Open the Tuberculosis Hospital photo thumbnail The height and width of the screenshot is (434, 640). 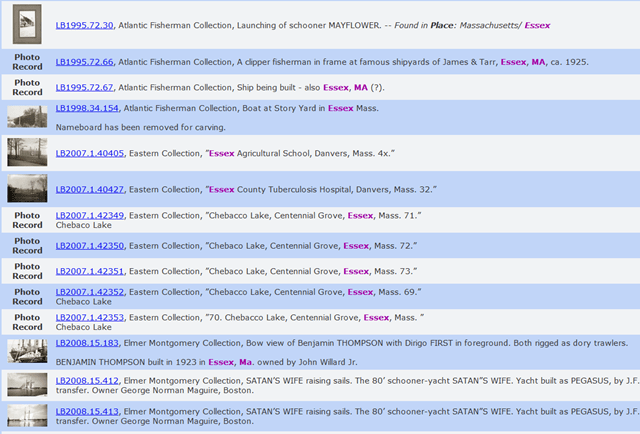[27, 189]
